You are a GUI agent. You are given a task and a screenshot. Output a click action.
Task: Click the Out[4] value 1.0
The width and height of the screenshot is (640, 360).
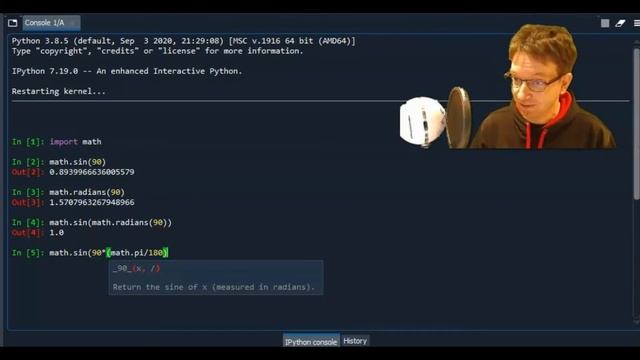57,232
